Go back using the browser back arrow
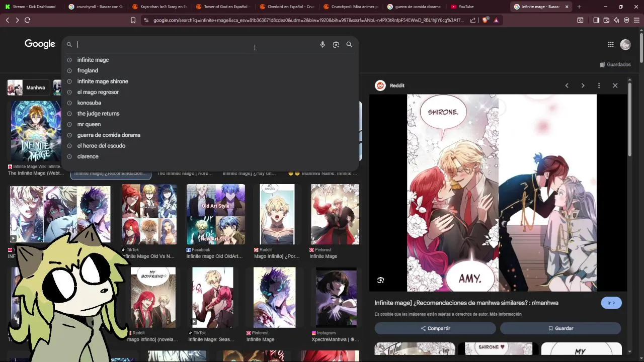Image resolution: width=644 pixels, height=362 pixels. [x=7, y=20]
